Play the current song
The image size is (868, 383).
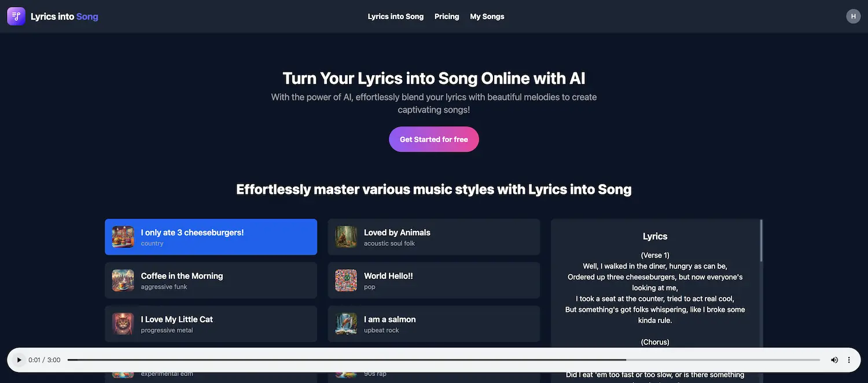point(19,359)
